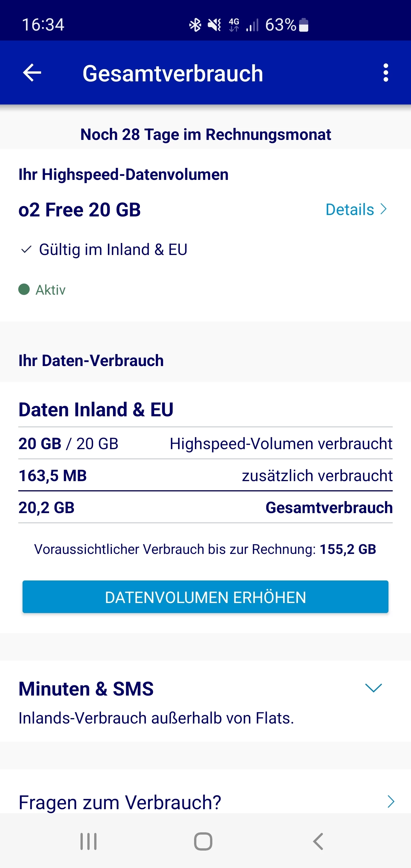
Task: Tap the chevron next to Details
Action: tap(383, 209)
